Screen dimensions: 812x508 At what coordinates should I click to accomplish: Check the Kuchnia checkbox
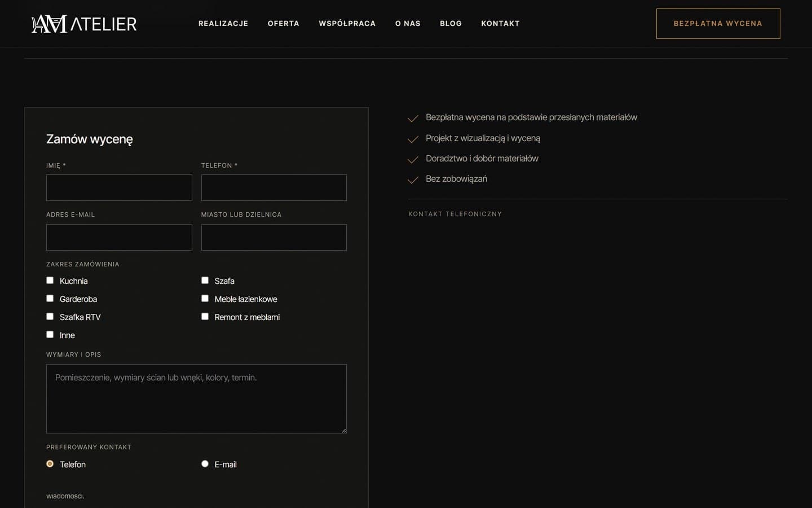pos(50,281)
